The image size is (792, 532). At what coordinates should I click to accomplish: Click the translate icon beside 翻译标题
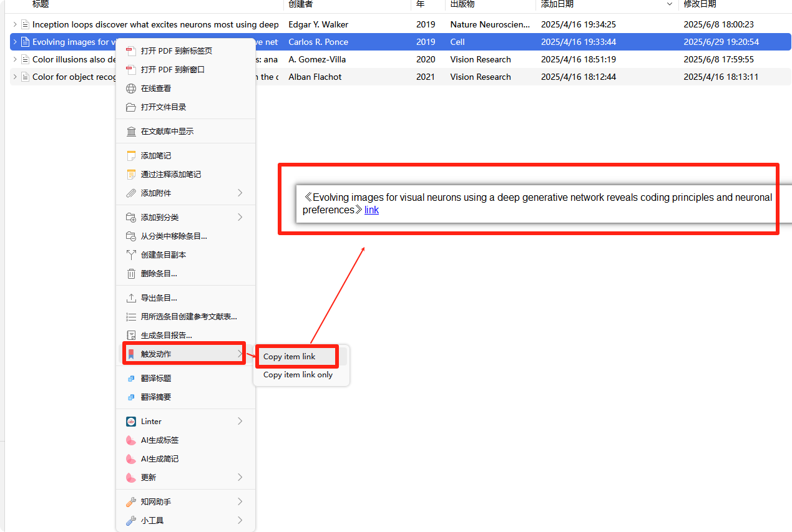(131, 379)
